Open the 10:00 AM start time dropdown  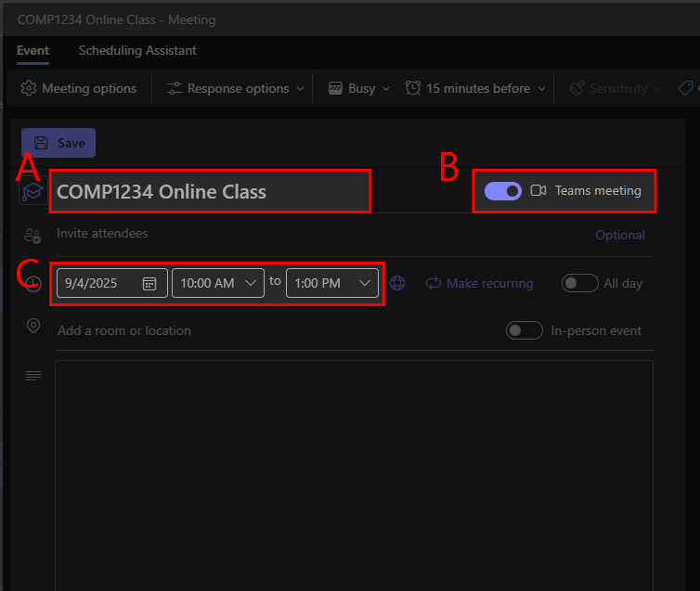click(x=218, y=283)
